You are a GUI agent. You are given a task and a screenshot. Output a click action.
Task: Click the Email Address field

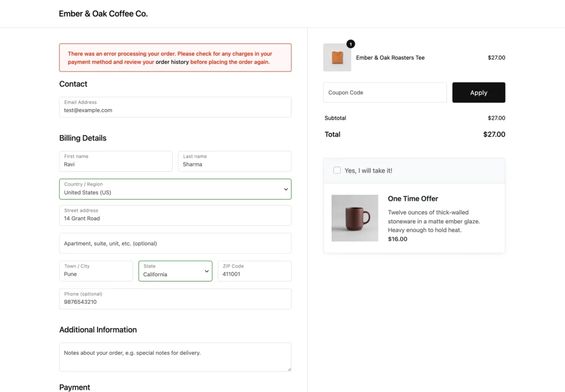175,107
